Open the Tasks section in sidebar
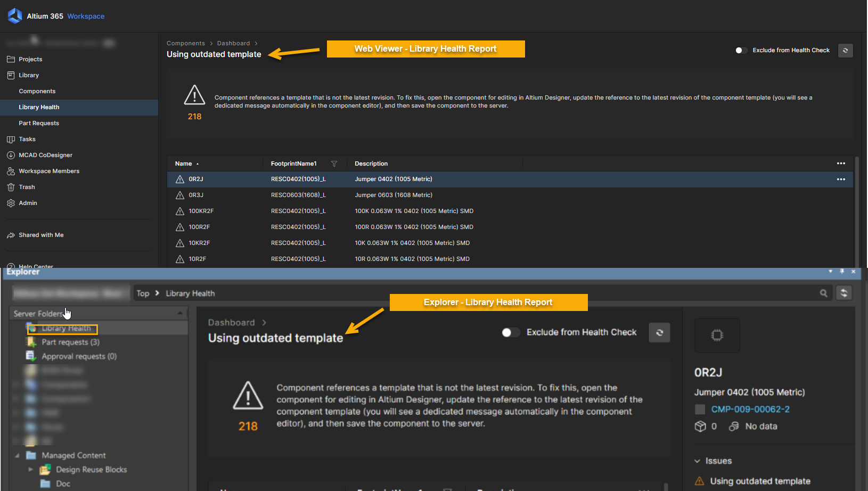868x491 pixels. [27, 139]
